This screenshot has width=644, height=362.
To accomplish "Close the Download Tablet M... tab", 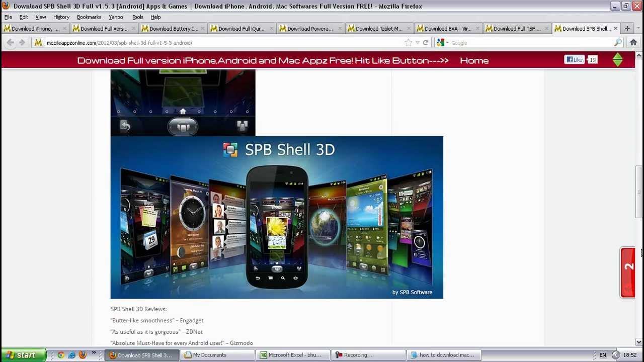I will [409, 29].
